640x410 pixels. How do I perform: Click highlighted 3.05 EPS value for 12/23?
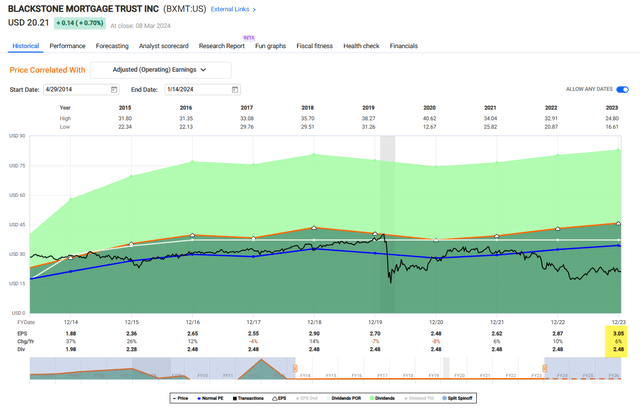pyautogui.click(x=618, y=334)
